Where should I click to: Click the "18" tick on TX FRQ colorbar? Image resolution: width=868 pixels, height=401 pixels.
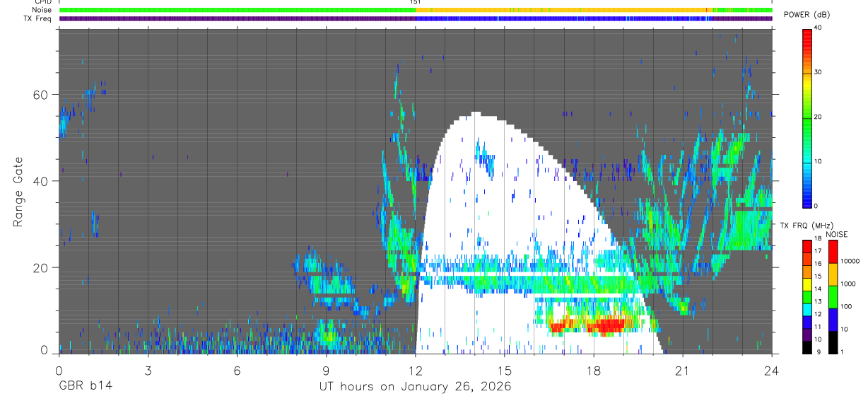(818, 240)
